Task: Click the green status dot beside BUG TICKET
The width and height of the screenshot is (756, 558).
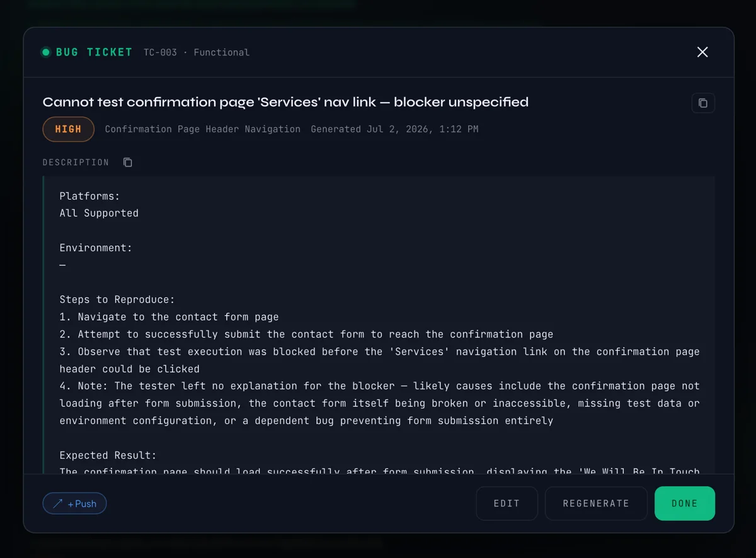Action: click(45, 52)
